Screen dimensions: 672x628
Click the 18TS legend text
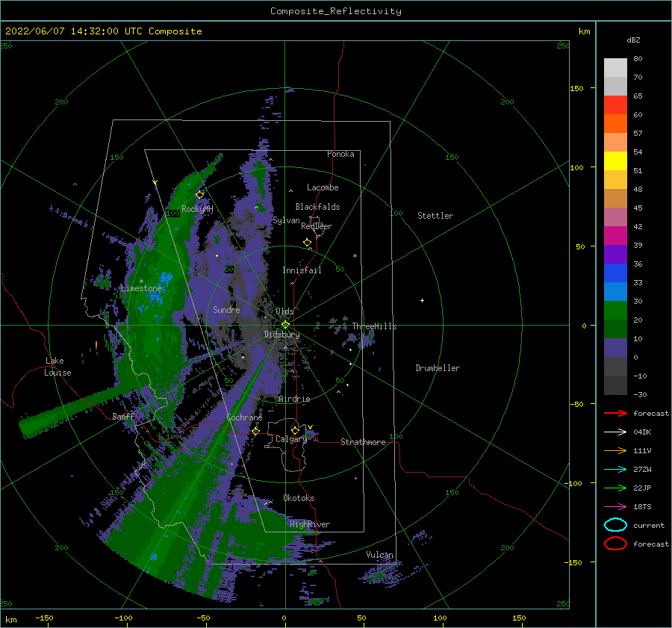point(642,507)
